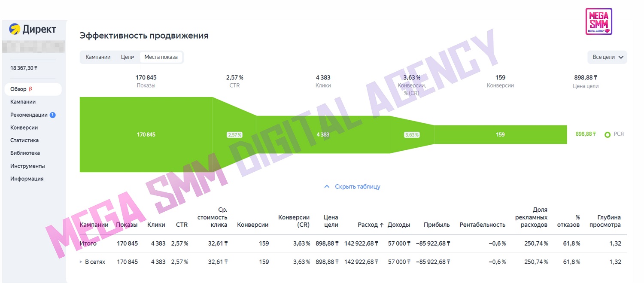
Task: Click 32,61 ₸ in the Итого row
Action: coord(218,243)
